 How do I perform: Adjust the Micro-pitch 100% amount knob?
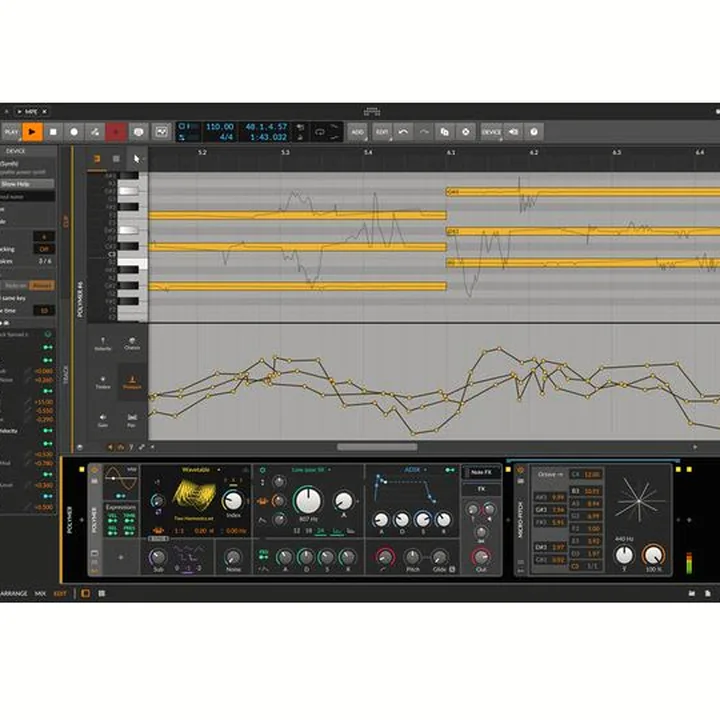coord(653,555)
